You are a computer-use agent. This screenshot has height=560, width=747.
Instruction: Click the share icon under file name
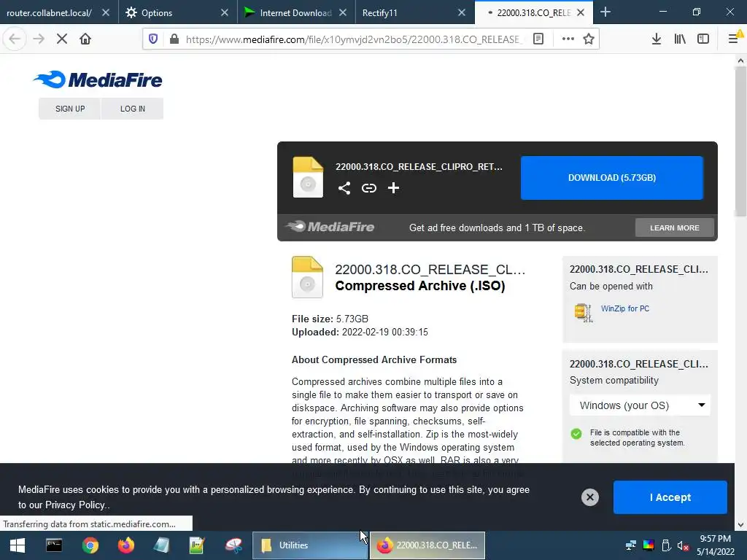click(x=344, y=188)
